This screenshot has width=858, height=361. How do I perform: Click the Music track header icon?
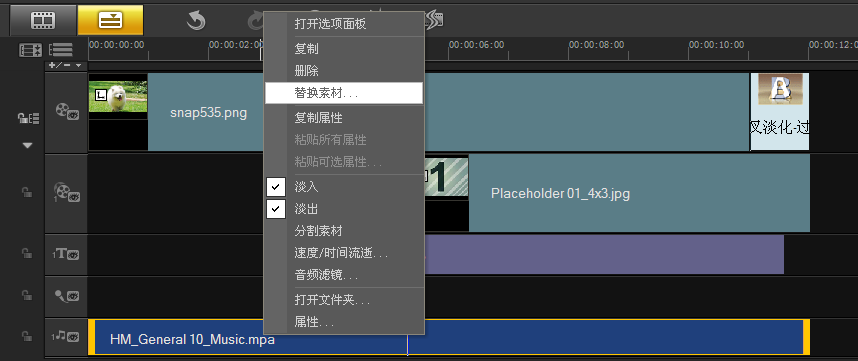[x=66, y=336]
